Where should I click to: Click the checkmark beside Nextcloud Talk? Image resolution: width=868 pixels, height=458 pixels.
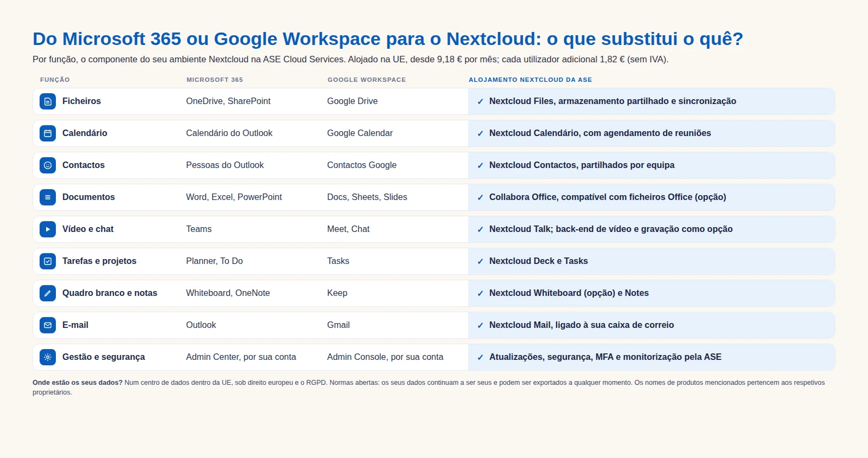(480, 229)
